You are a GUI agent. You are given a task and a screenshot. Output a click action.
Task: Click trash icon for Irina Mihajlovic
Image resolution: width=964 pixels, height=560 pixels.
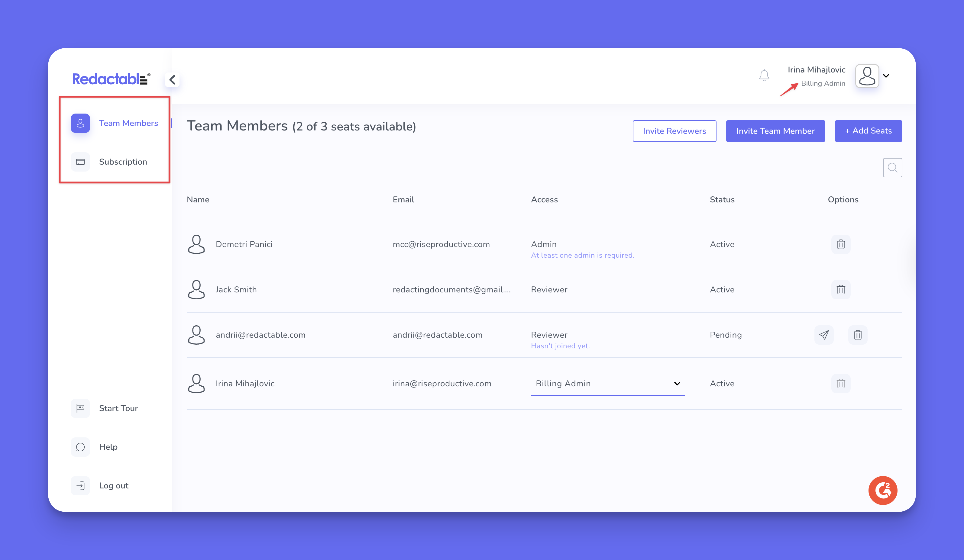click(x=840, y=383)
